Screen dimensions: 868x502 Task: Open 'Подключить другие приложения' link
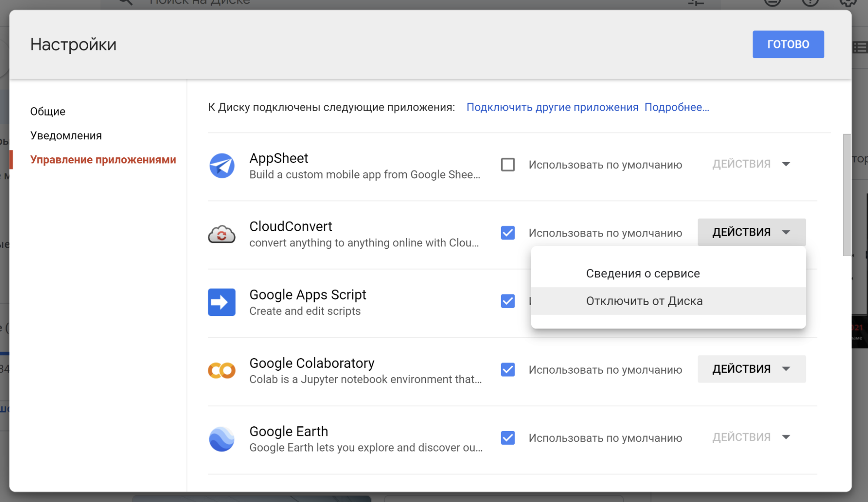(552, 107)
